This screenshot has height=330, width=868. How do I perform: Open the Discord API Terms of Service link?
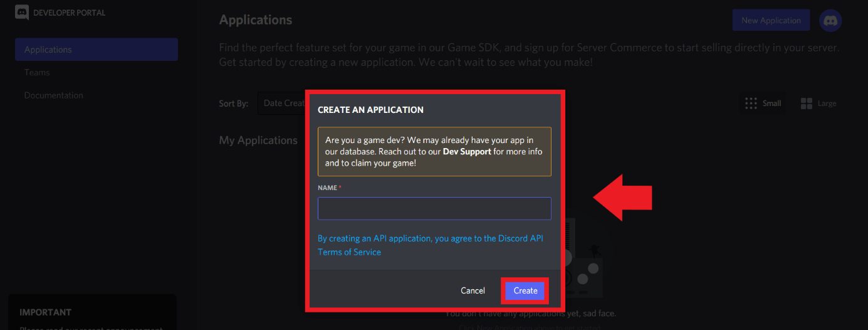click(430, 245)
